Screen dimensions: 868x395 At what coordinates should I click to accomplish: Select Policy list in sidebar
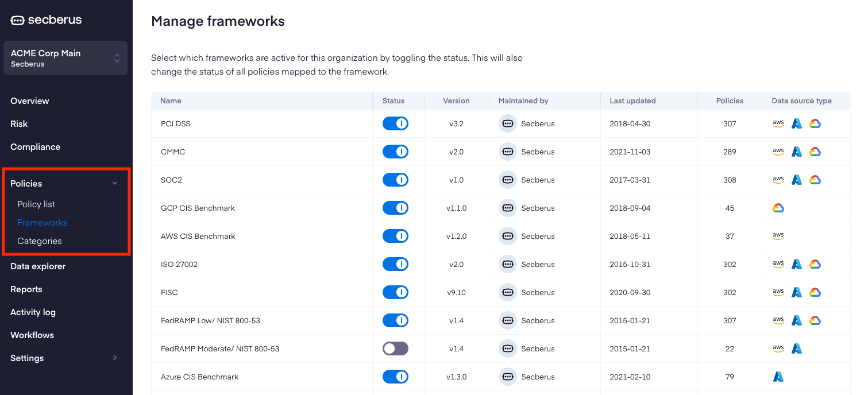[x=36, y=204]
